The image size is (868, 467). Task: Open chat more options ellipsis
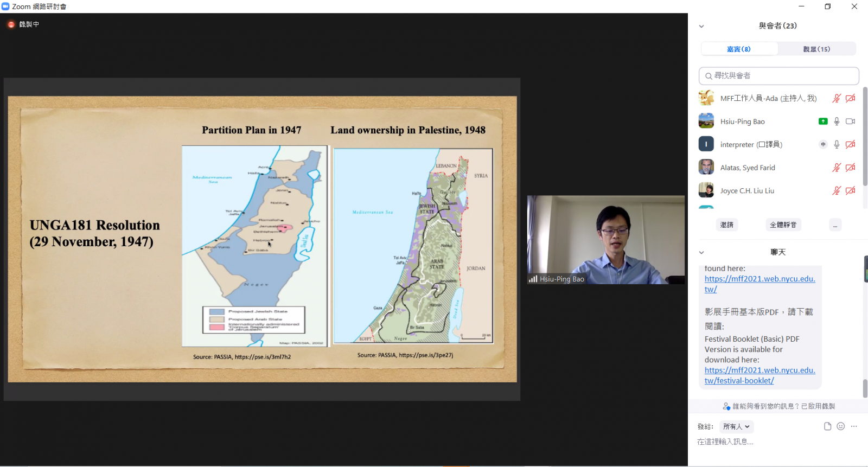point(854,426)
